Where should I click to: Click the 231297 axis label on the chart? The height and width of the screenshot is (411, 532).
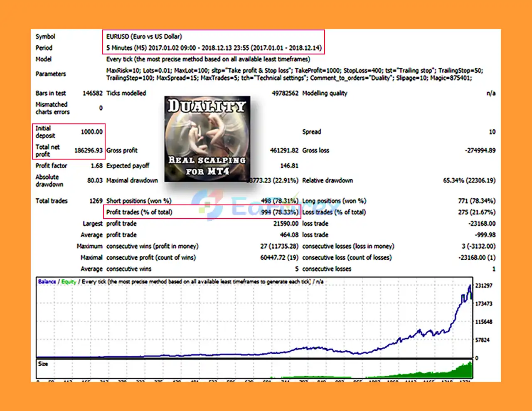pos(485,286)
